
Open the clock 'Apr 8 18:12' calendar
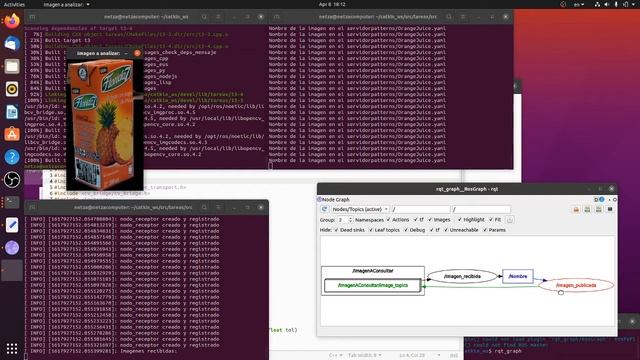pos(332,4)
